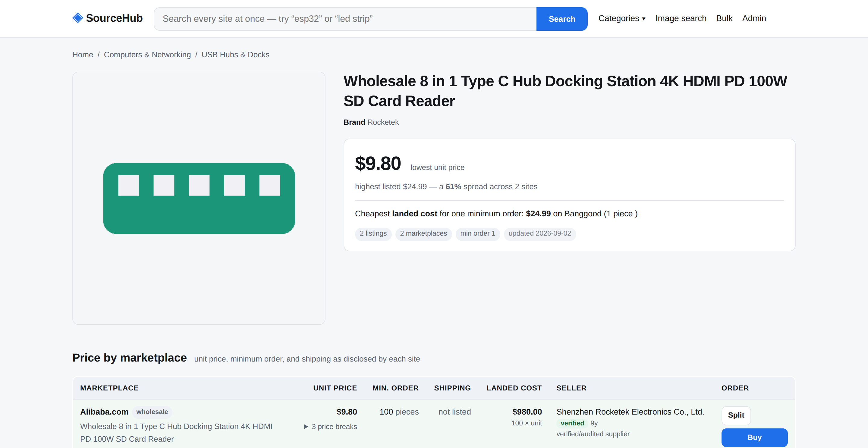Click the Landed Cost column header
The width and height of the screenshot is (868, 448).
pyautogui.click(x=514, y=388)
